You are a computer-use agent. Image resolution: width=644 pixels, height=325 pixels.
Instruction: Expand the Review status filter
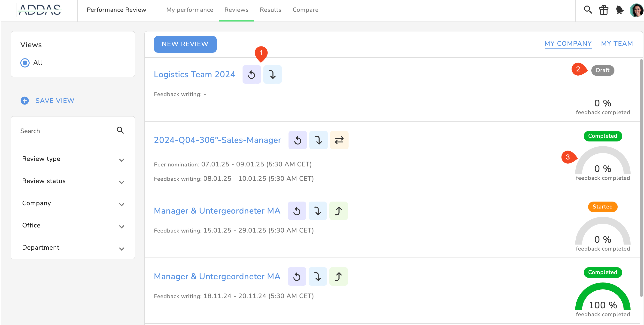click(122, 182)
